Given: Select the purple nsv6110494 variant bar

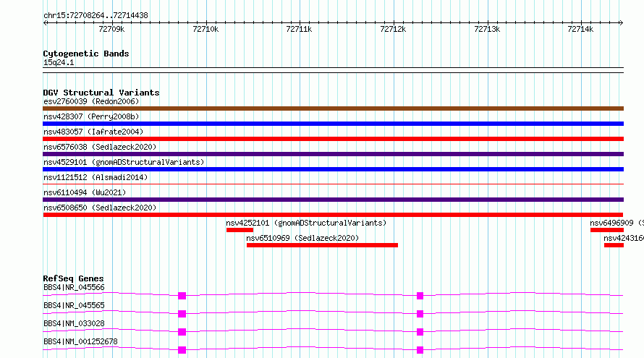Looking at the screenshot, I should pos(333,200).
